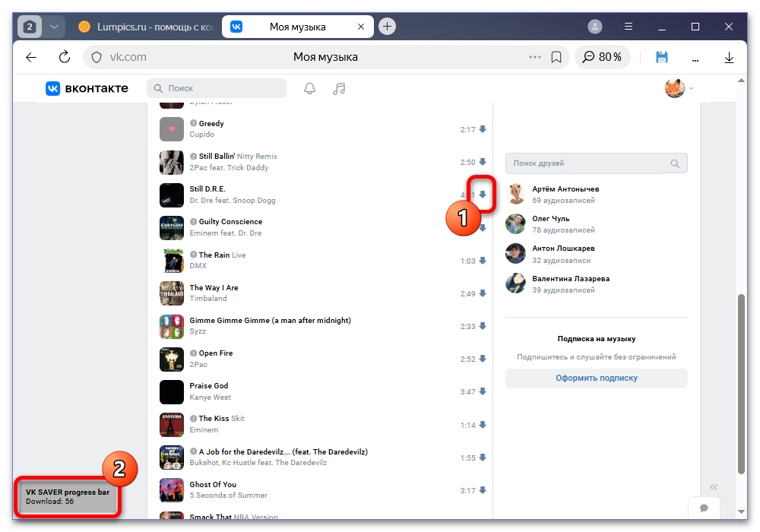Close the Моя музыка tab
Image resolution: width=760 pixels, height=532 pixels.
pyautogui.click(x=360, y=27)
